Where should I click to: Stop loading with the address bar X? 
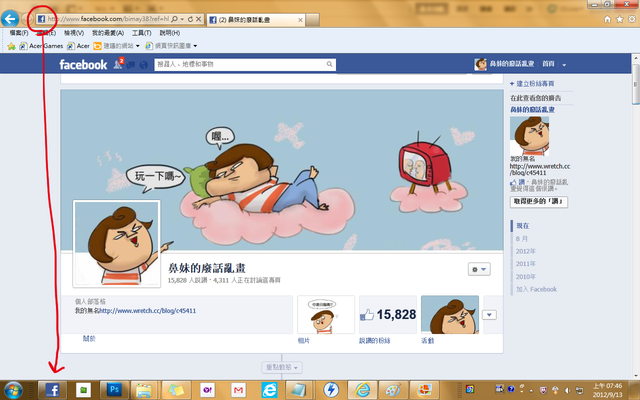[x=198, y=19]
